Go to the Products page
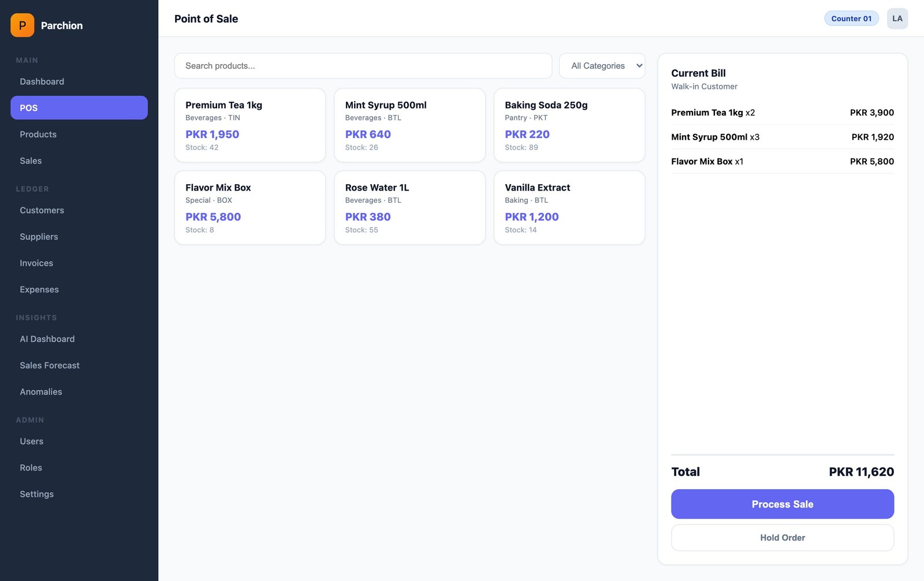The width and height of the screenshot is (924, 581). 38,134
